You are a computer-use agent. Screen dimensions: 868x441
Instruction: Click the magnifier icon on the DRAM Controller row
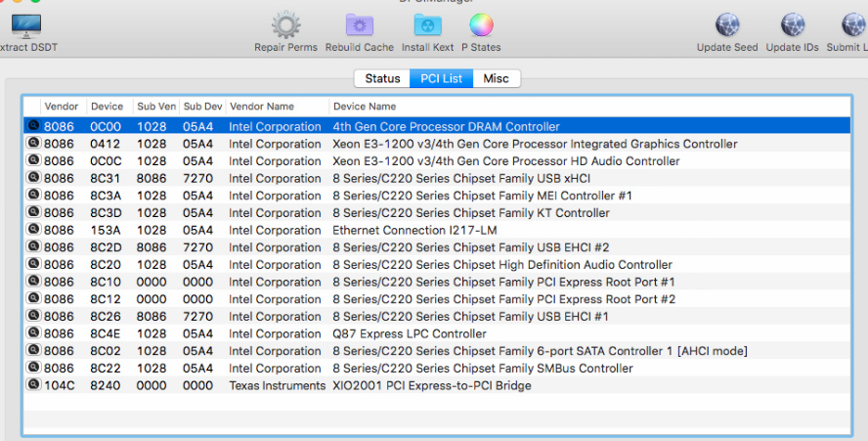(33, 126)
